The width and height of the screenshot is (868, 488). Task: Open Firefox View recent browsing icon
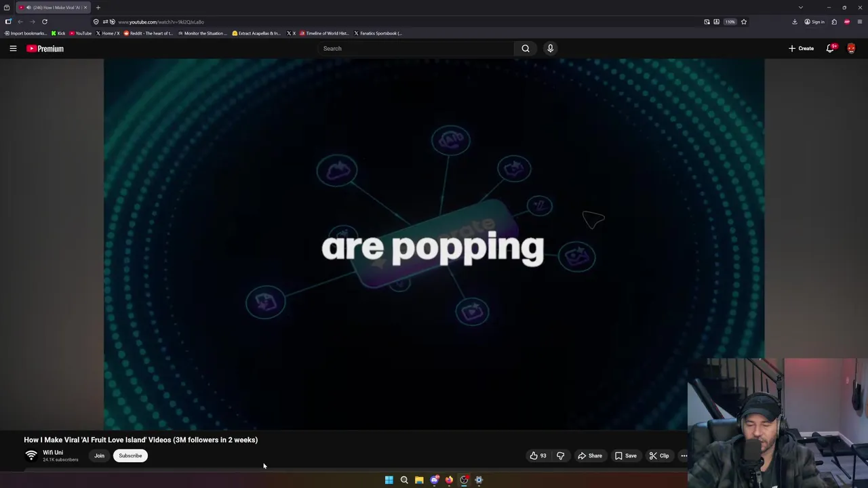point(7,7)
